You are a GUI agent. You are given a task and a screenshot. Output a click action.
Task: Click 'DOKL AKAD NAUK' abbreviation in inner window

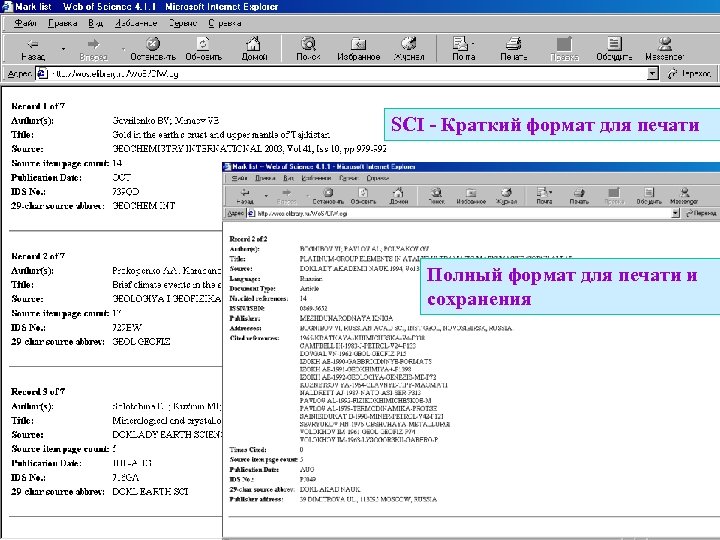point(330,489)
